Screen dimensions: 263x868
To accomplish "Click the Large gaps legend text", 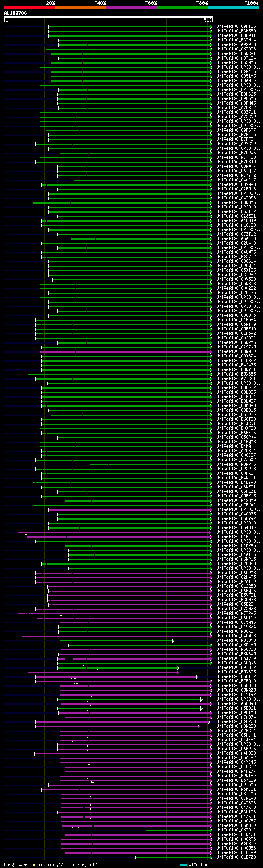I will [51, 864].
